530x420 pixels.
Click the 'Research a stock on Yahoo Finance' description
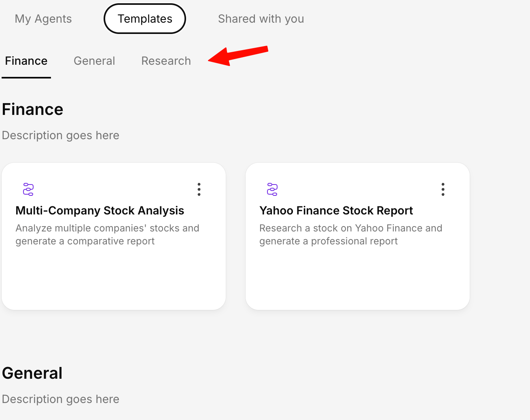click(x=350, y=235)
